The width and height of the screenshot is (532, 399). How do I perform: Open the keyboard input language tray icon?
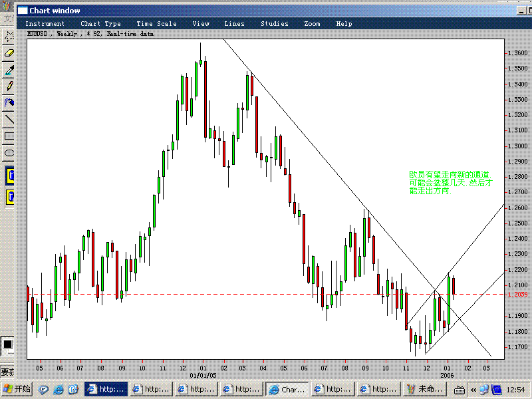click(459, 390)
